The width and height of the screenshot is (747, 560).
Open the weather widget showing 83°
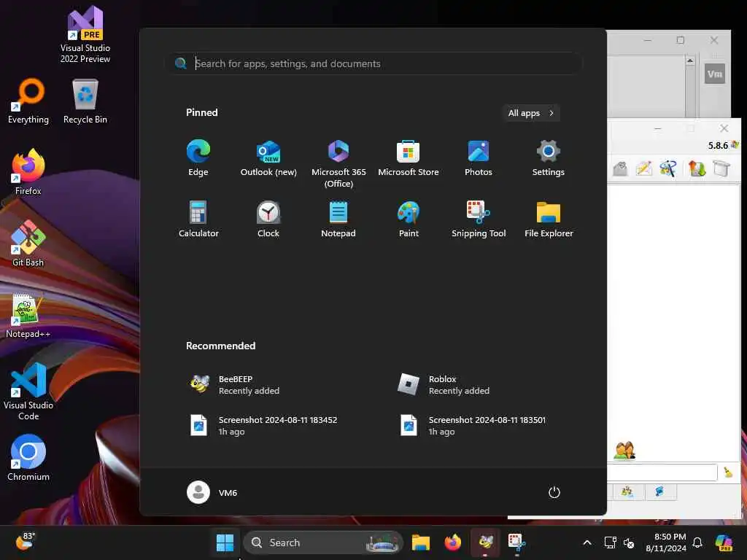coord(26,542)
